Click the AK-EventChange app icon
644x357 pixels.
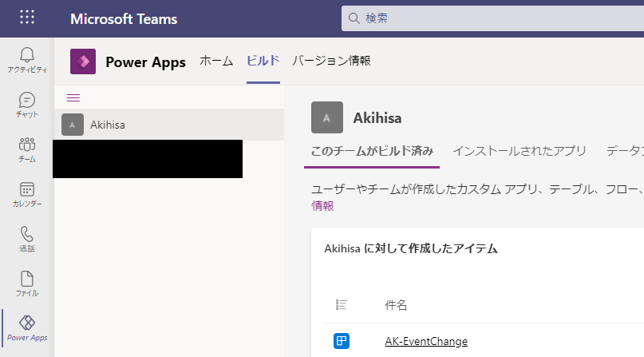342,341
